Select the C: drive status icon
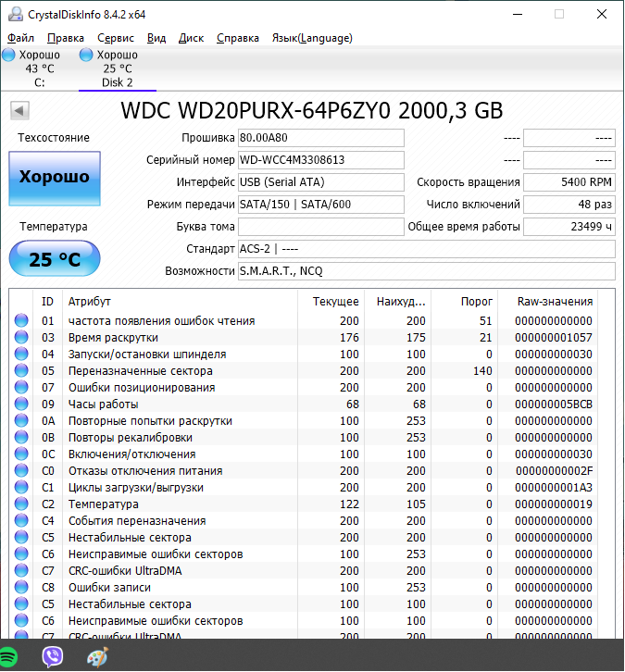625x672 pixels. [x=8, y=56]
